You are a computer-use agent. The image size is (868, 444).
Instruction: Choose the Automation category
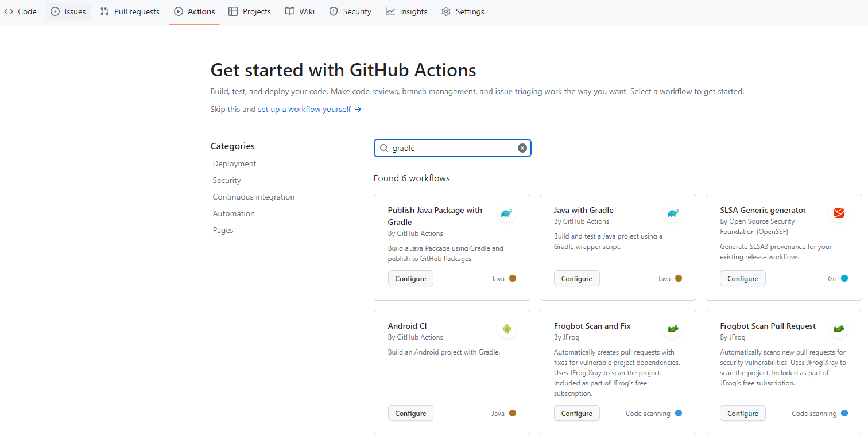[x=234, y=213]
